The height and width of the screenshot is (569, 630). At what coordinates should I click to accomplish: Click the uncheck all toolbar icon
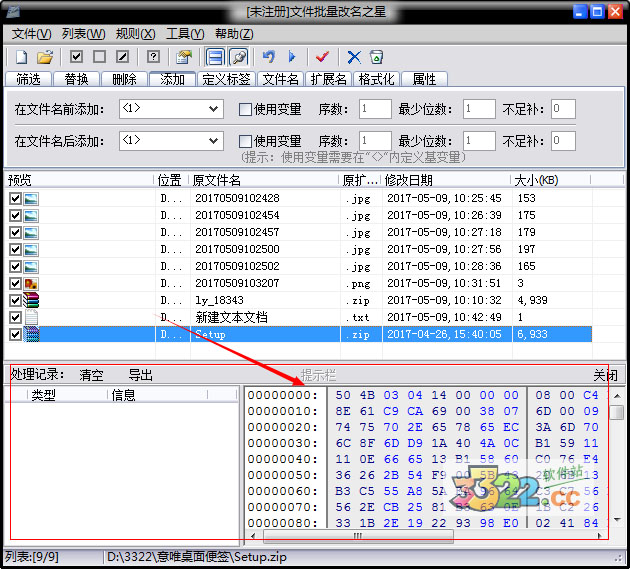pos(99,57)
